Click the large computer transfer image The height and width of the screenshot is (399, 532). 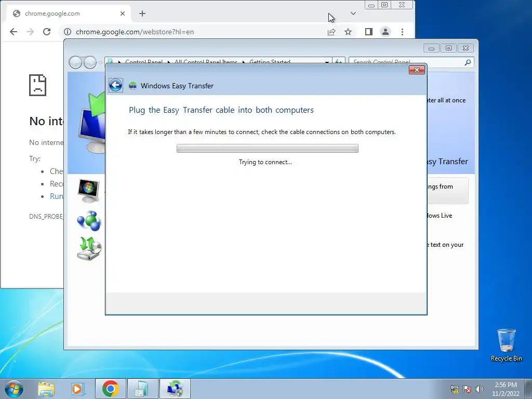pyautogui.click(x=91, y=124)
